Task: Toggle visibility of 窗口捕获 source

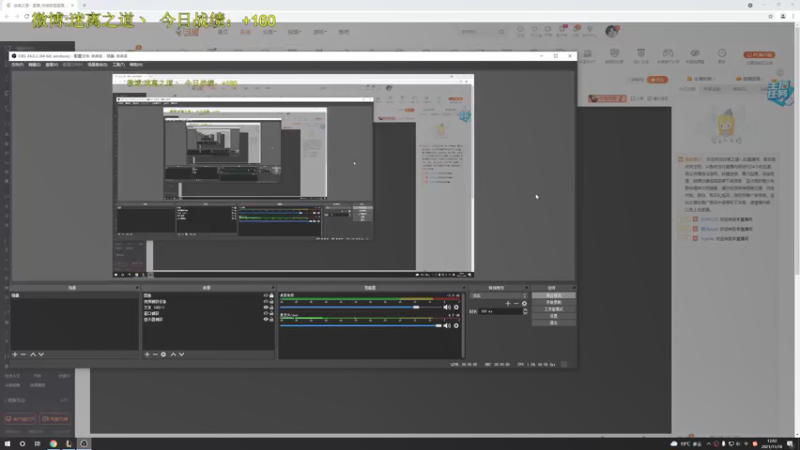Action: [265, 313]
